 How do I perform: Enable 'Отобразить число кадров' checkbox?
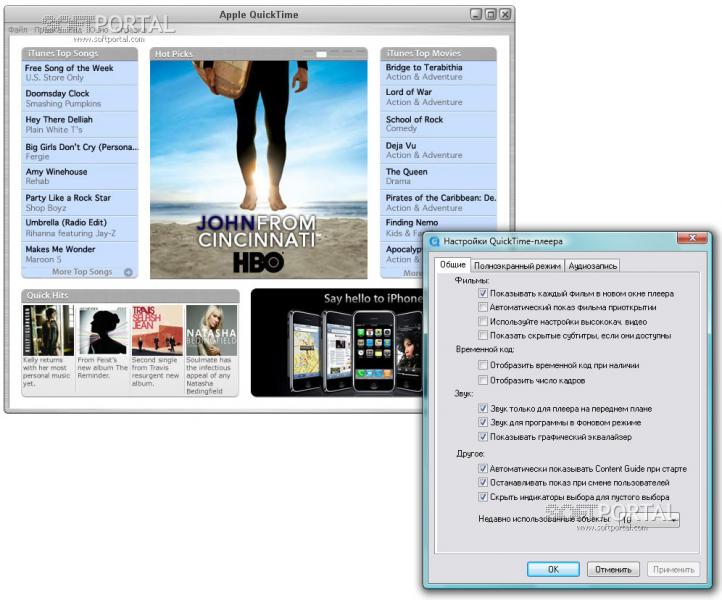483,380
